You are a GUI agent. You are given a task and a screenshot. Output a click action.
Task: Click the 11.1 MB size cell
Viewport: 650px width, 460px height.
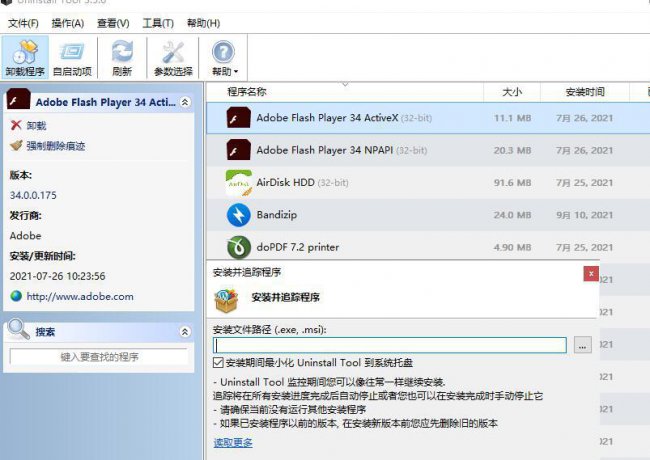pos(512,118)
